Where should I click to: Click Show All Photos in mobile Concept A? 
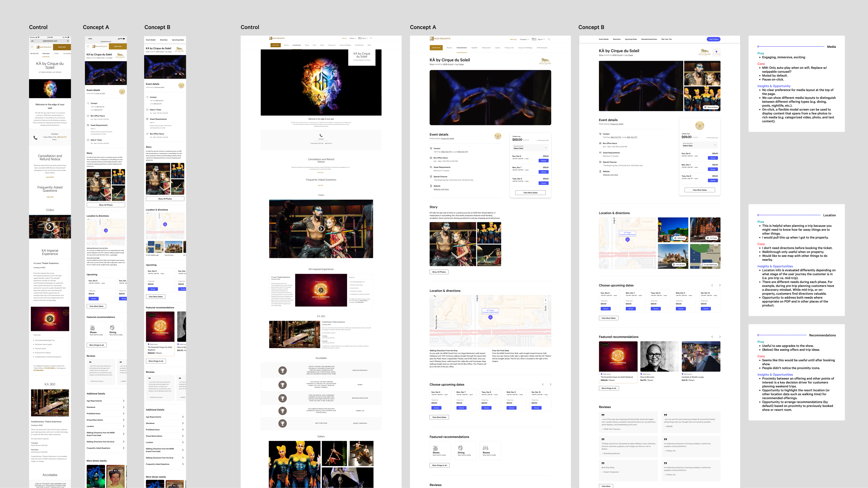point(106,205)
